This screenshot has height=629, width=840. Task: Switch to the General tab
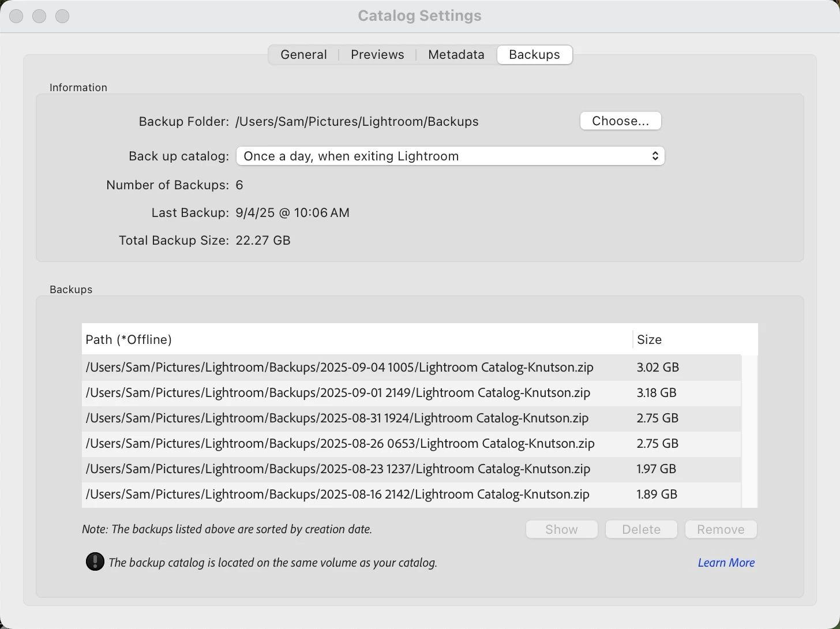click(x=303, y=55)
